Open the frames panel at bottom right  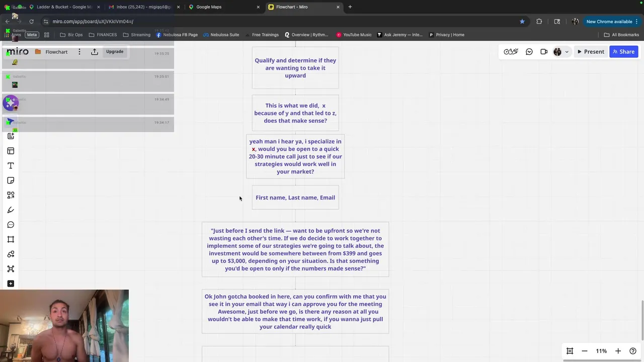tap(570, 351)
